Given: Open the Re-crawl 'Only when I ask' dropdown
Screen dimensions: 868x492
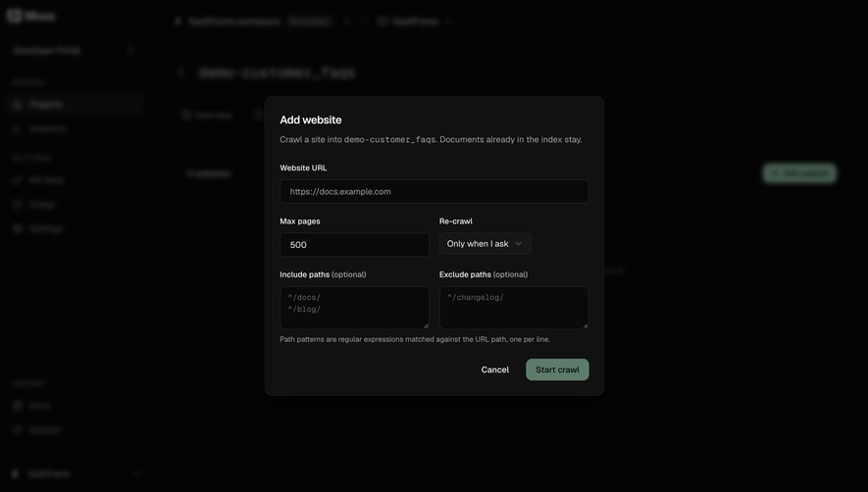Looking at the screenshot, I should [485, 243].
